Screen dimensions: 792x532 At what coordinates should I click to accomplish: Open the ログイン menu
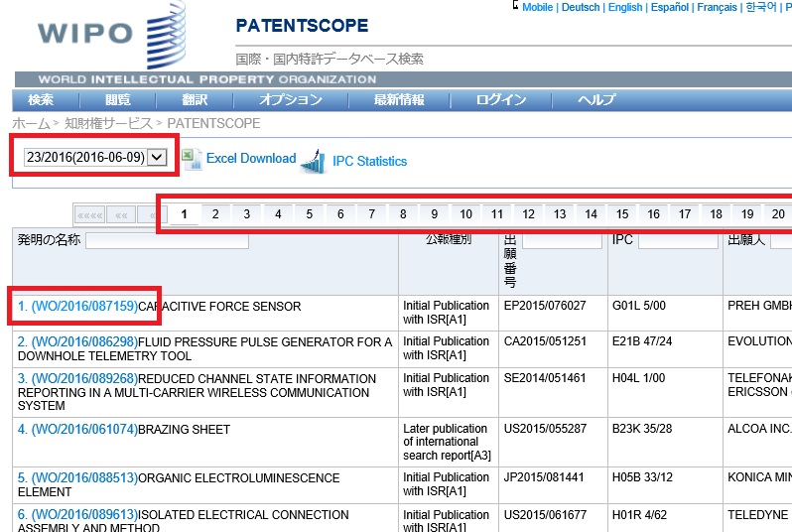pyautogui.click(x=501, y=99)
